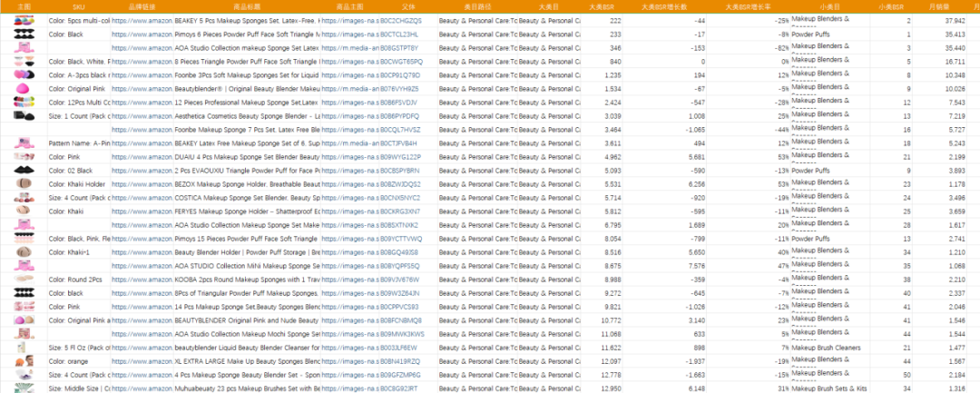Image resolution: width=980 pixels, height=393 pixels.
Task: Click product thumbnail in the Color: orange row
Action: click(x=24, y=361)
